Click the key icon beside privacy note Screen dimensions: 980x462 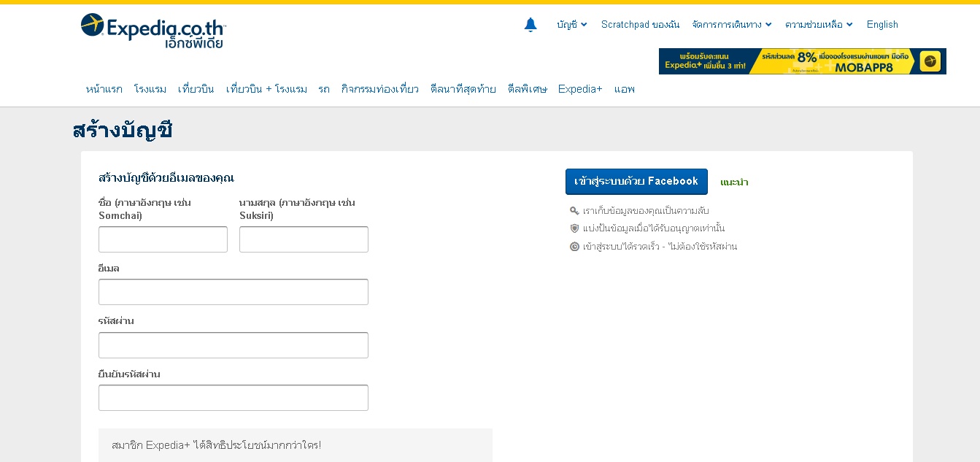[574, 211]
